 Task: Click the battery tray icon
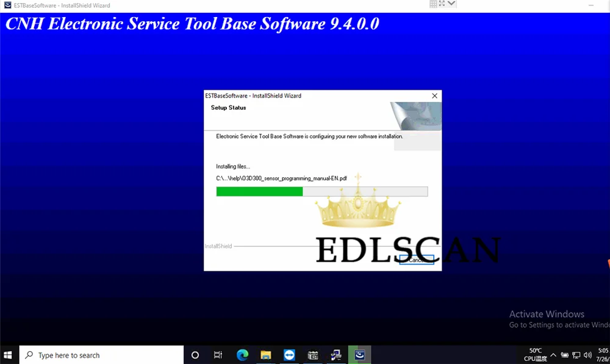coord(564,355)
